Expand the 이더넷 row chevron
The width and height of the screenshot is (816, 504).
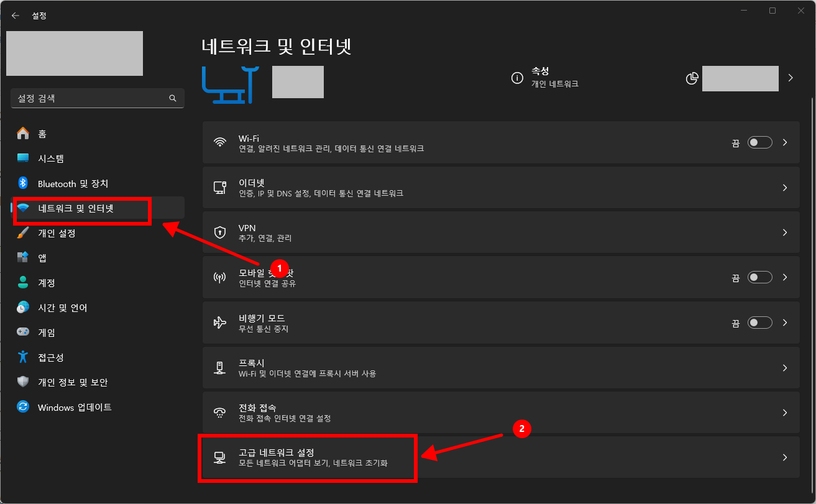pyautogui.click(x=785, y=188)
